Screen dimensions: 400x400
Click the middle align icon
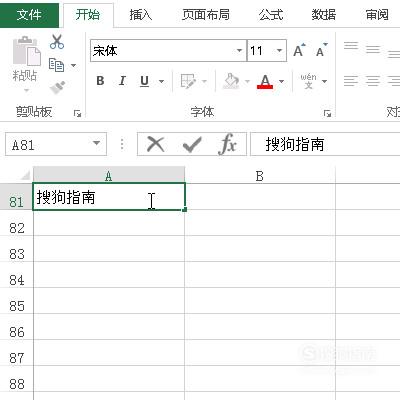(373, 49)
